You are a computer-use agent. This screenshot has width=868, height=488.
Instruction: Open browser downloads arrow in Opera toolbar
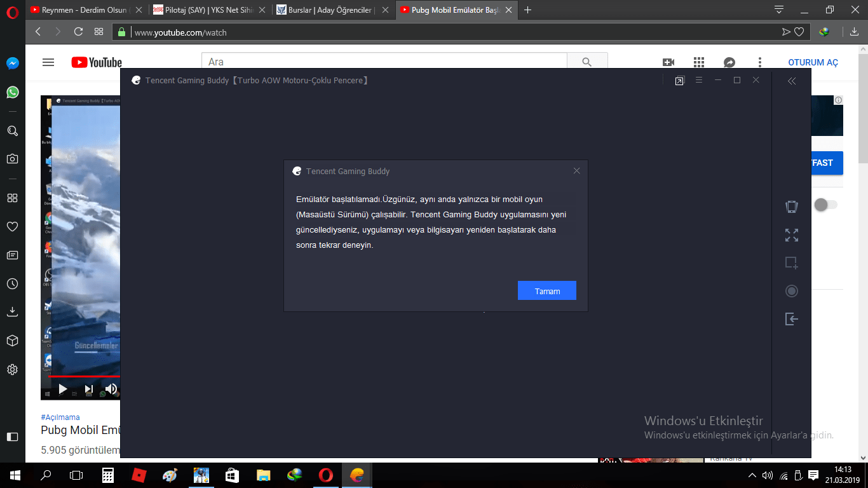click(x=854, y=32)
